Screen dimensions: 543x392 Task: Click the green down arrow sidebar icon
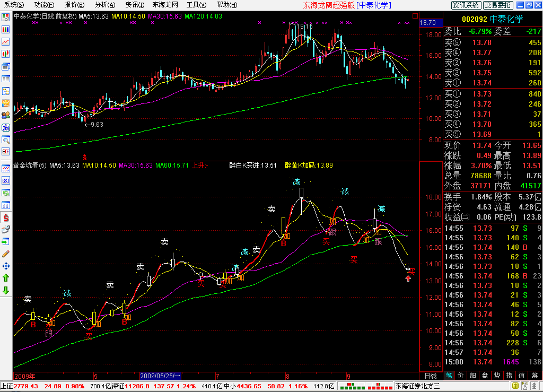tap(5, 290)
